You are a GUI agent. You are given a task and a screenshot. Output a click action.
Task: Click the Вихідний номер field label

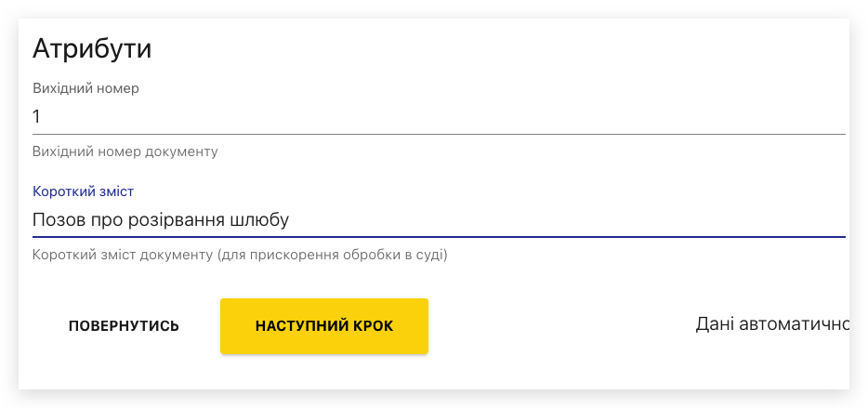click(85, 89)
